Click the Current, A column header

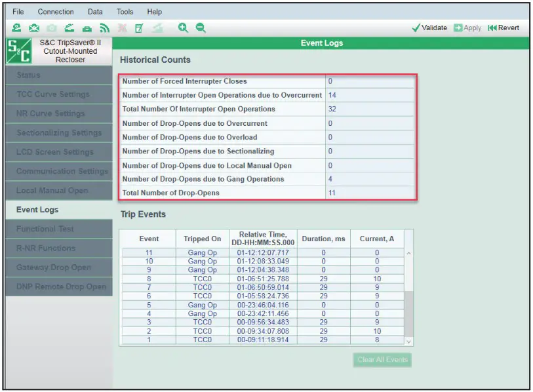pos(377,239)
